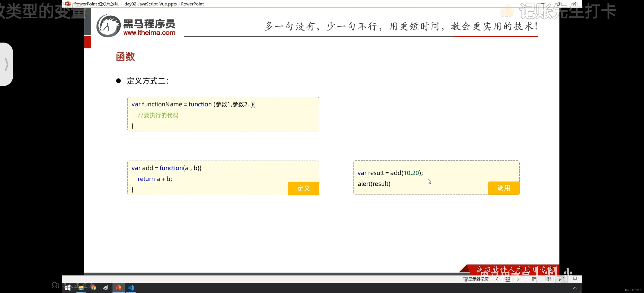Restore the PowerPoint window size button
644x293 pixels.
pos(558,4)
